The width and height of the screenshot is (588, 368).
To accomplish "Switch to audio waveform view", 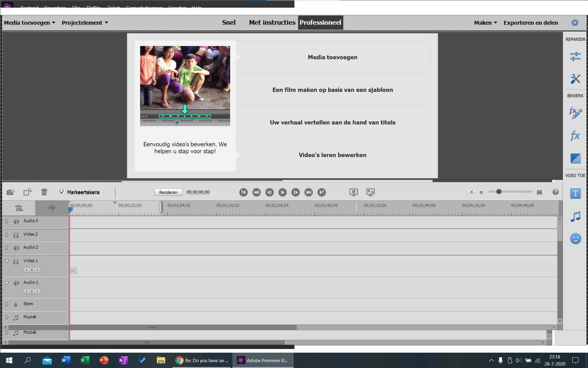I will point(51,208).
